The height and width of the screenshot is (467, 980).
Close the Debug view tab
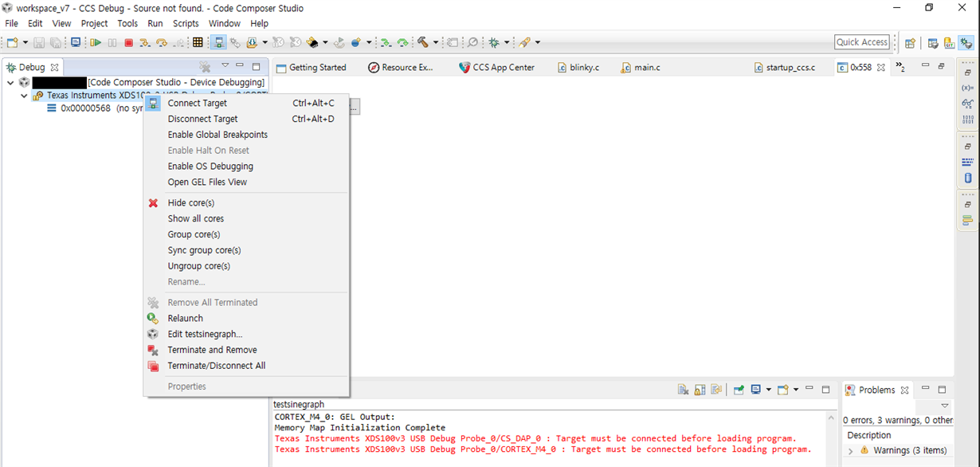point(54,68)
